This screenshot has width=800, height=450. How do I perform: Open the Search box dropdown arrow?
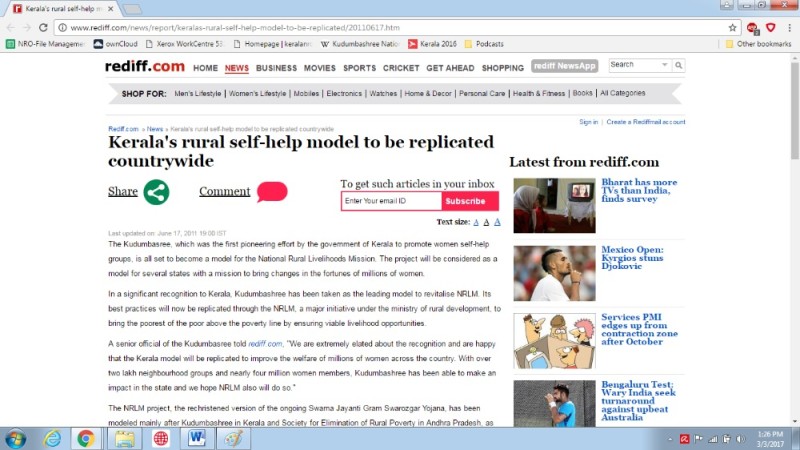pyautogui.click(x=664, y=65)
